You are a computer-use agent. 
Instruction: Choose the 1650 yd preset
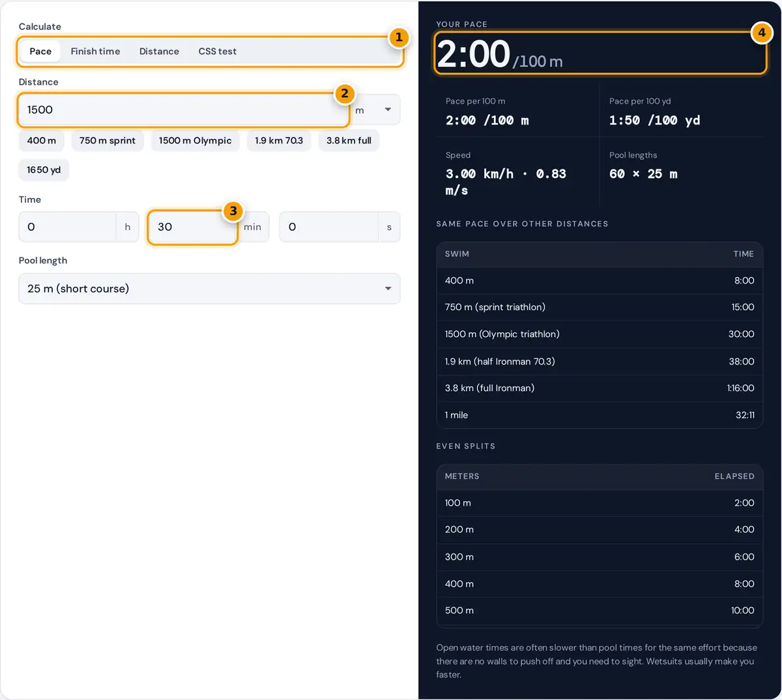(x=44, y=169)
